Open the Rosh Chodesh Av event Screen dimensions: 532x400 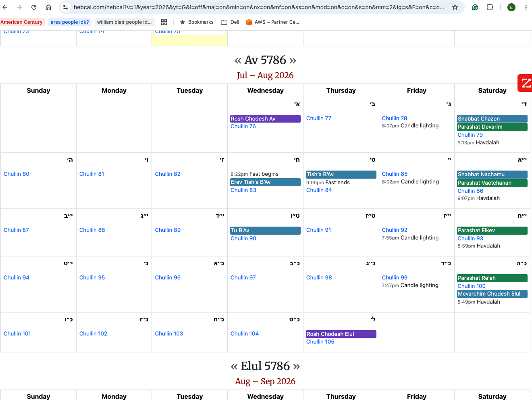click(x=265, y=119)
